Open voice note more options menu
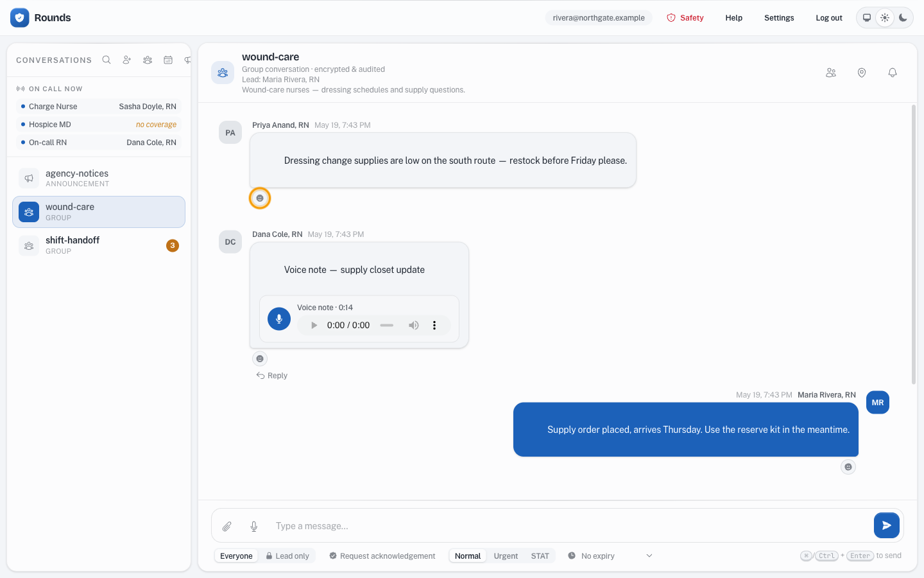 [x=434, y=325]
